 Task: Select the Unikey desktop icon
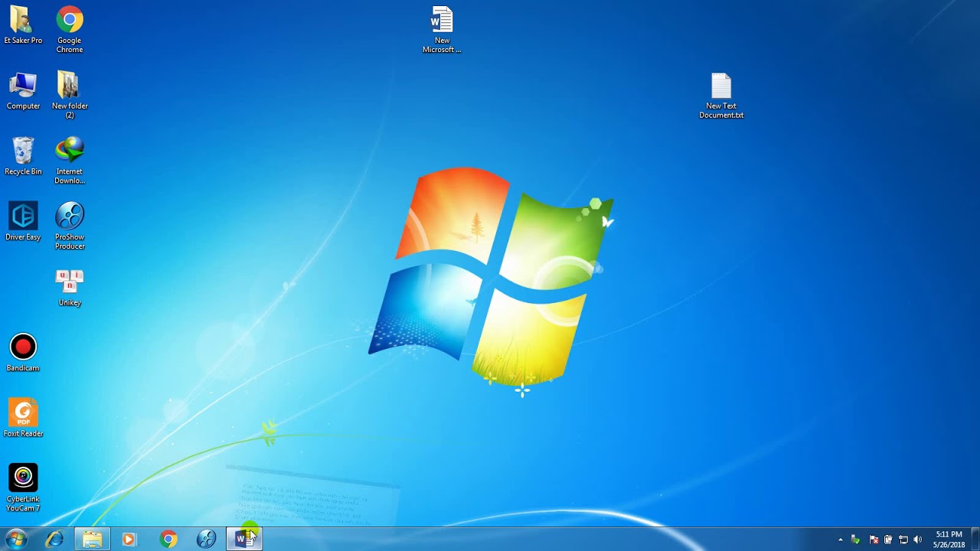point(69,288)
